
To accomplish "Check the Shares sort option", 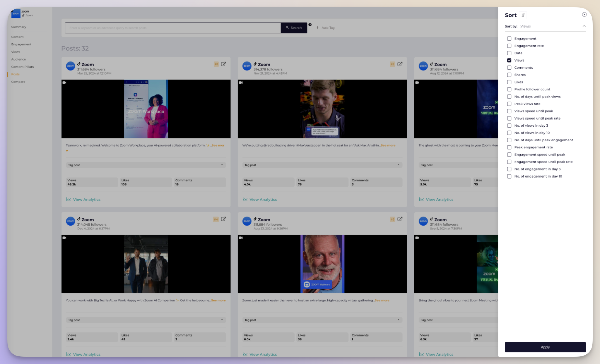I will click(x=509, y=75).
